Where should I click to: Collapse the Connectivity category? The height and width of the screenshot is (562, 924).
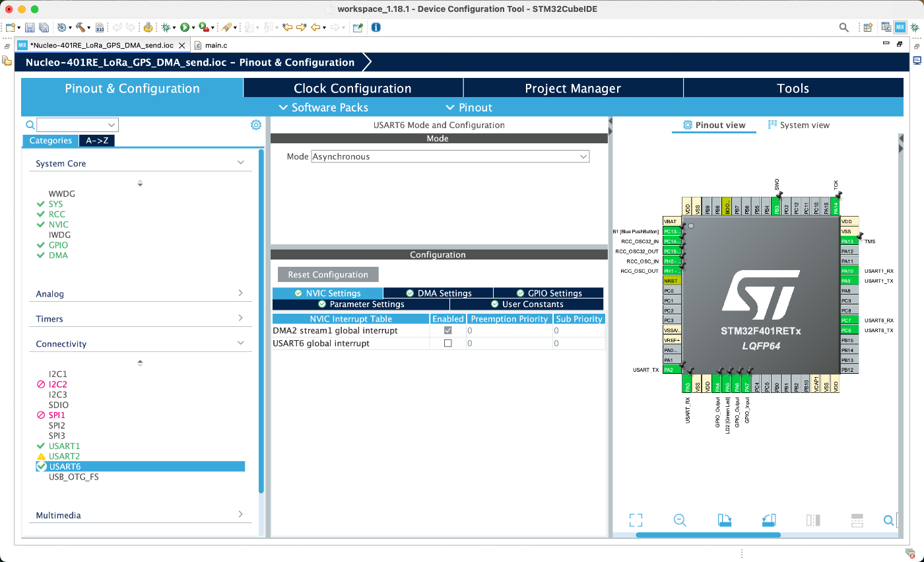pos(240,343)
